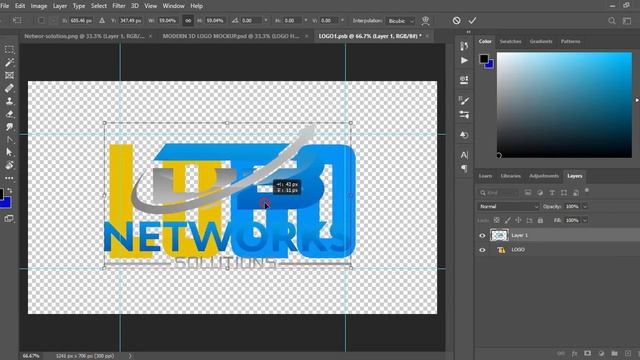The height and width of the screenshot is (360, 640).
Task: Pick a color in the color field
Action: (x=564, y=105)
